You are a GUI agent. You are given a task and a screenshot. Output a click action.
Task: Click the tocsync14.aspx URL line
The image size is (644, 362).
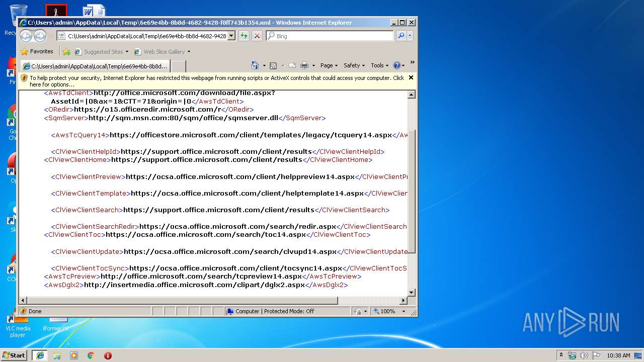pos(235,268)
